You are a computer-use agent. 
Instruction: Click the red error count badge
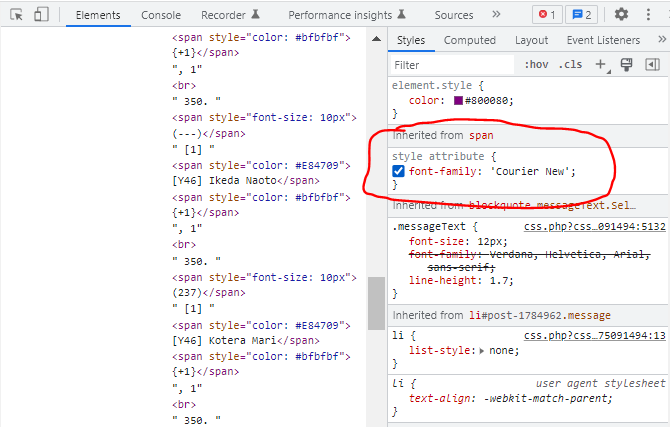pyautogui.click(x=547, y=15)
